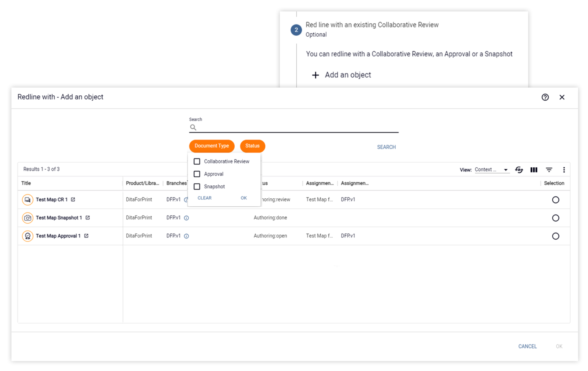Screen dimensions: 588x371
Task: Click CANCEL at the dialog bottom
Action: point(528,346)
